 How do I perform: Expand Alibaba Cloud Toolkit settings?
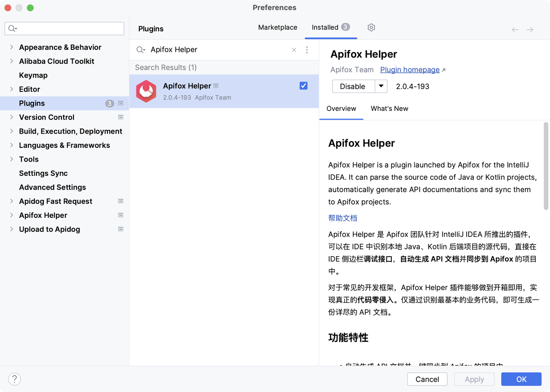[x=11, y=61]
